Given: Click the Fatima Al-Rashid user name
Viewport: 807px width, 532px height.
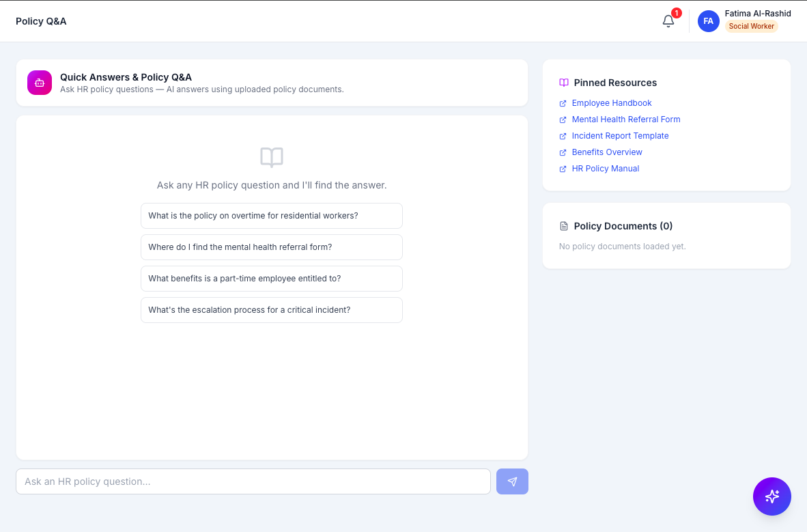Looking at the screenshot, I should tap(758, 14).
